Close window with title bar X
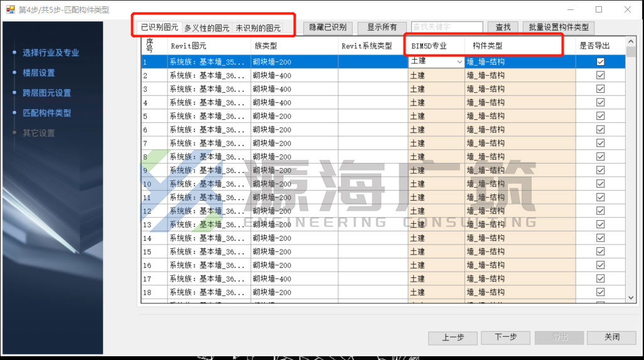This screenshot has height=360, width=644. [628, 9]
